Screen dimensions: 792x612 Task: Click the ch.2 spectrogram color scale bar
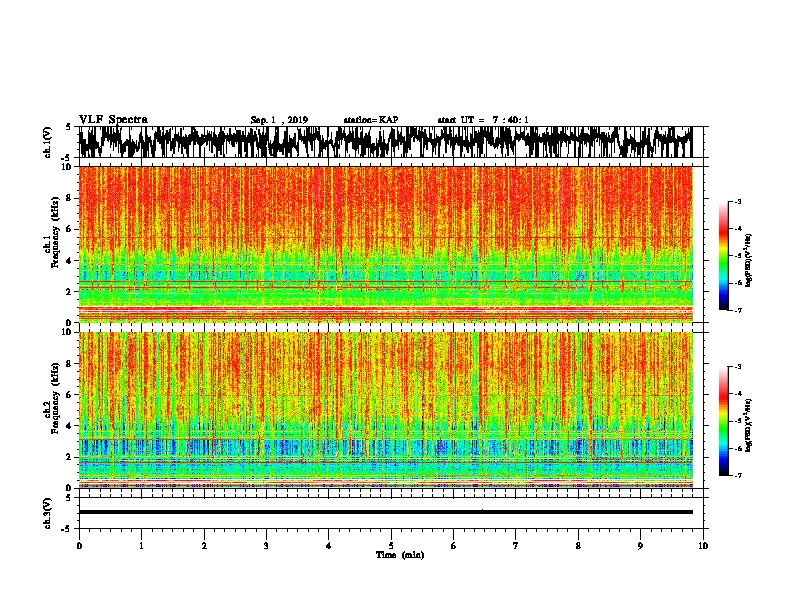[723, 421]
